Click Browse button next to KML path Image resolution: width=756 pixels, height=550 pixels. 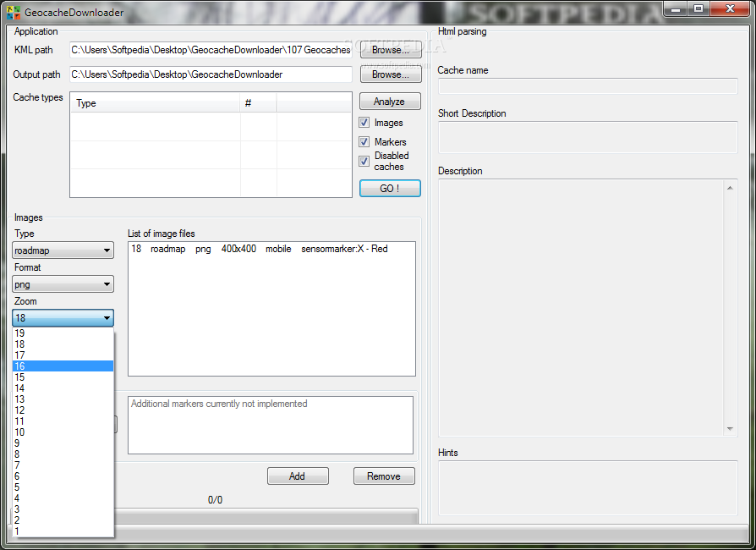tap(391, 50)
